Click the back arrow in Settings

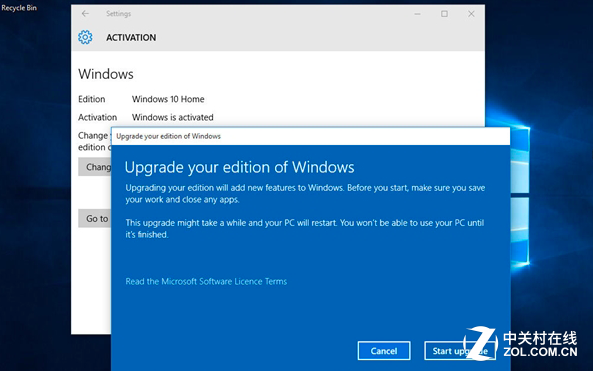tap(85, 14)
